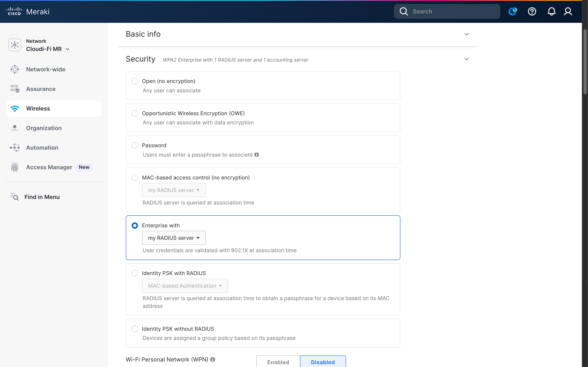
Task: Open the Organization sidebar icon
Action: (14, 128)
